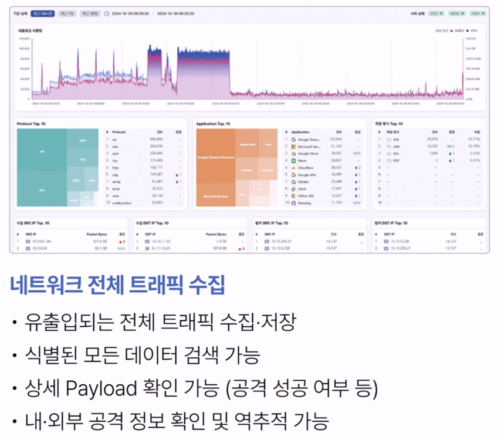Image resolution: width=504 pixels, height=440 pixels.
Task: Click the Datadog icon in application list
Action: tap(293, 203)
